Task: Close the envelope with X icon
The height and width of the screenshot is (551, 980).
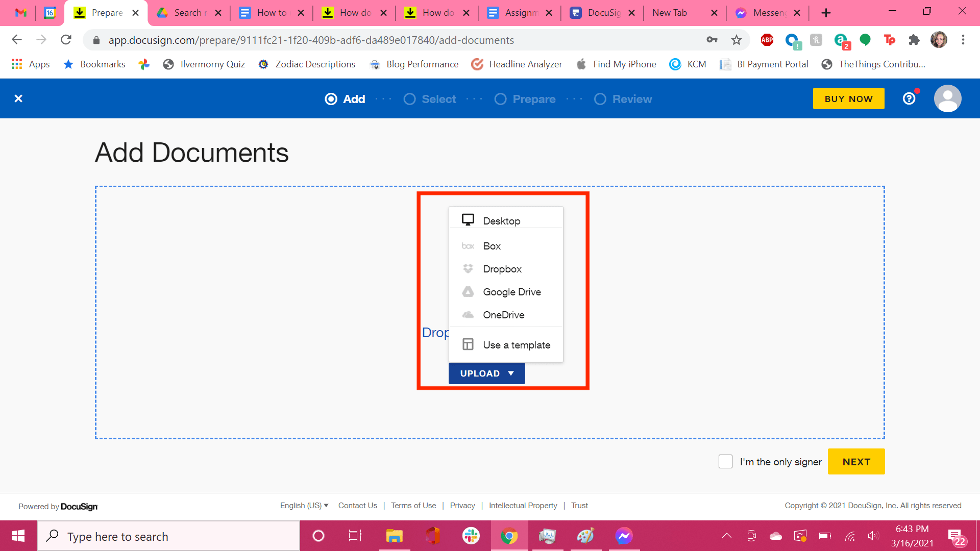Action: tap(18, 98)
